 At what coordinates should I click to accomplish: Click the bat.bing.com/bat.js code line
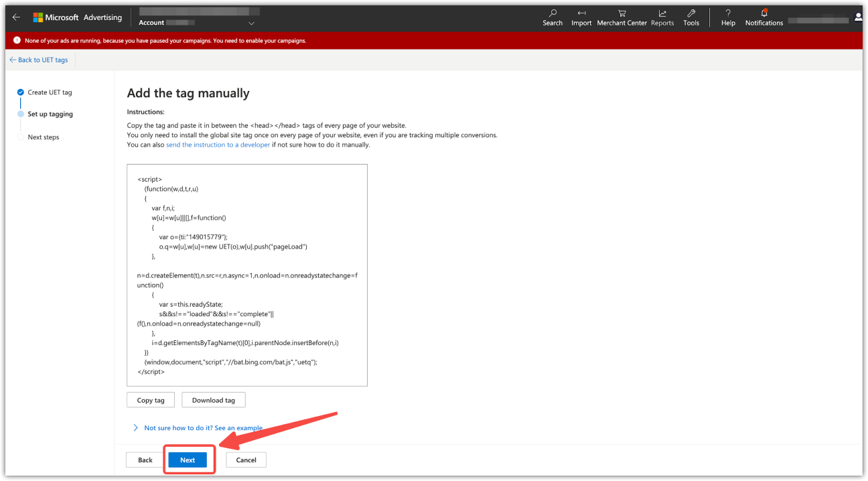[x=231, y=362]
